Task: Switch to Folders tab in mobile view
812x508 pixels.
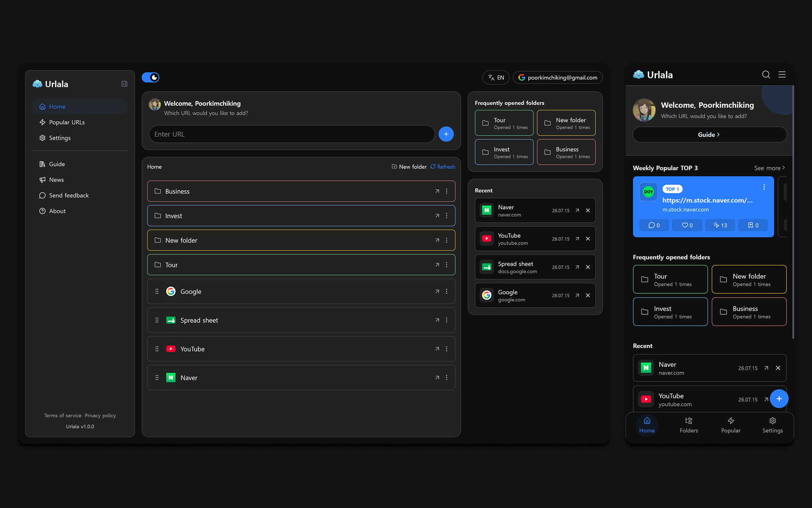Action: pos(689,425)
